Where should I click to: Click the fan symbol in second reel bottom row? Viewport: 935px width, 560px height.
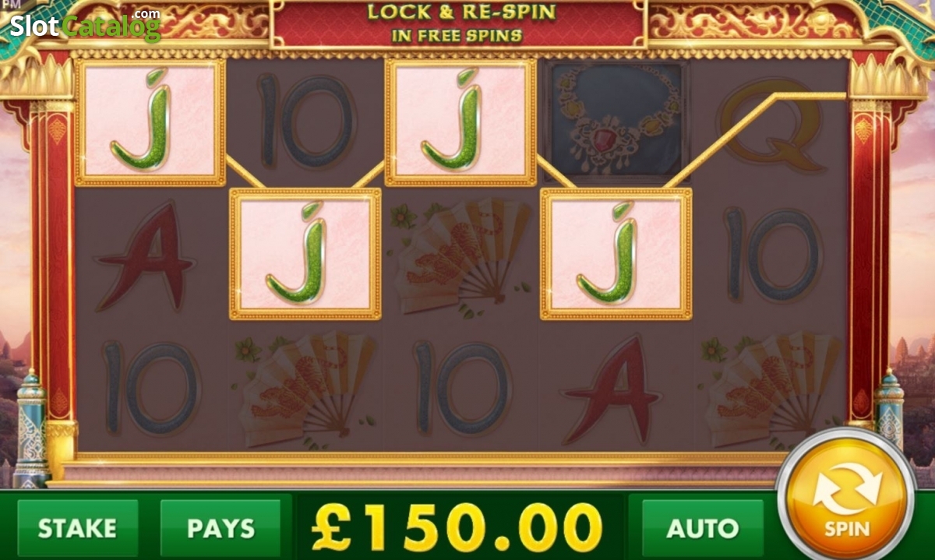tap(305, 389)
